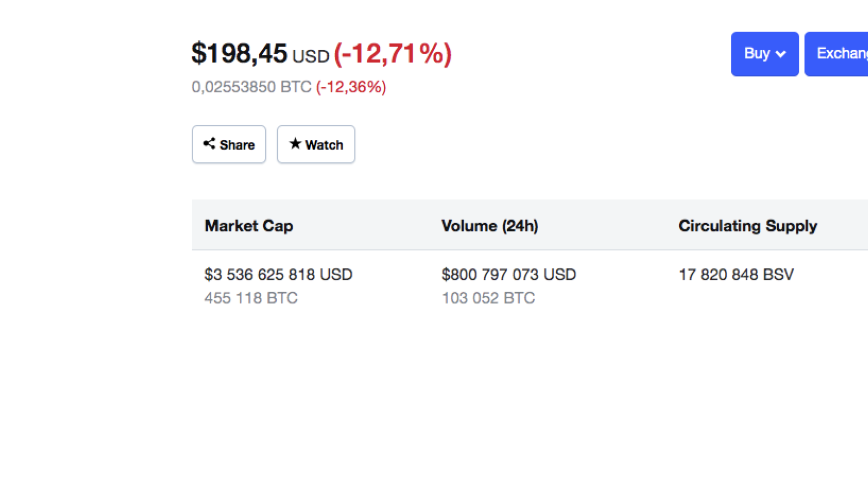The height and width of the screenshot is (488, 868).
Task: Click the Share button label
Action: [237, 145]
